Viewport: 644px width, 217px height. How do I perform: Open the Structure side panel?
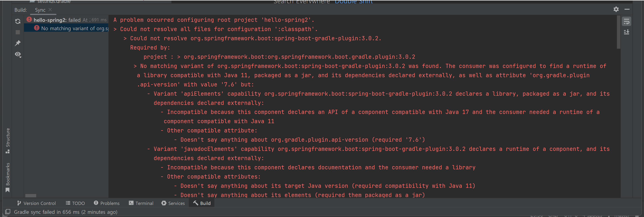point(8,140)
